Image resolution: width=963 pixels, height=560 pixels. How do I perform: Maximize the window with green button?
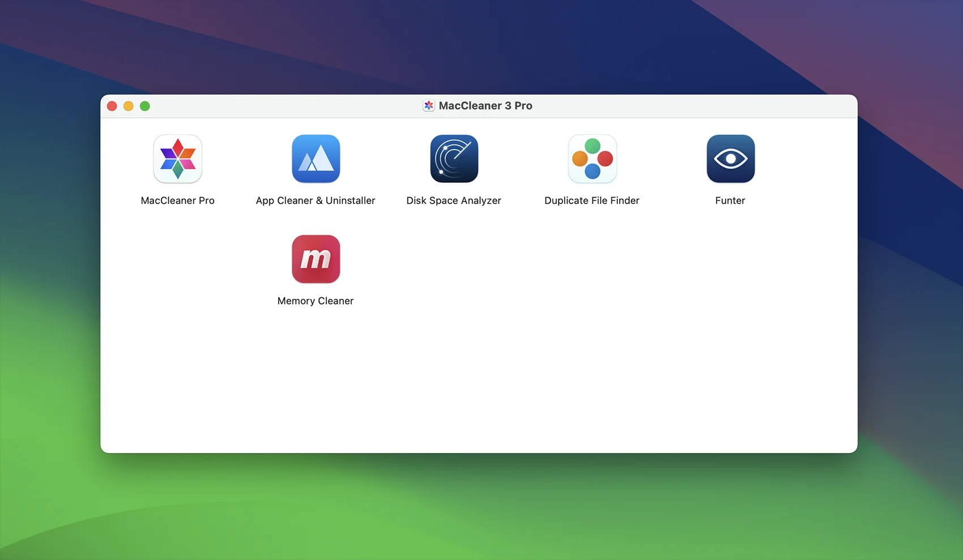(145, 106)
